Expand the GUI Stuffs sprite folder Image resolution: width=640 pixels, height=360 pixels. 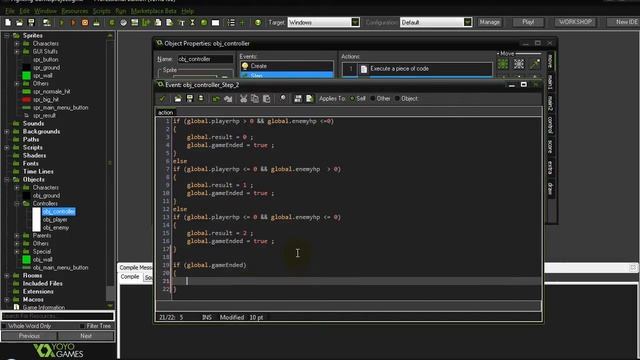coord(17,51)
